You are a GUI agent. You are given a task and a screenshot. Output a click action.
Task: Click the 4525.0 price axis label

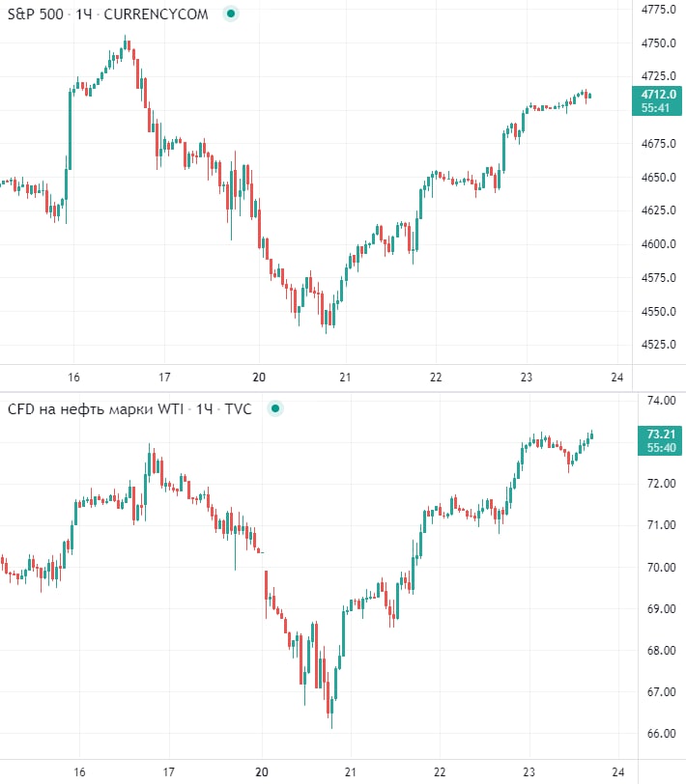(x=660, y=345)
